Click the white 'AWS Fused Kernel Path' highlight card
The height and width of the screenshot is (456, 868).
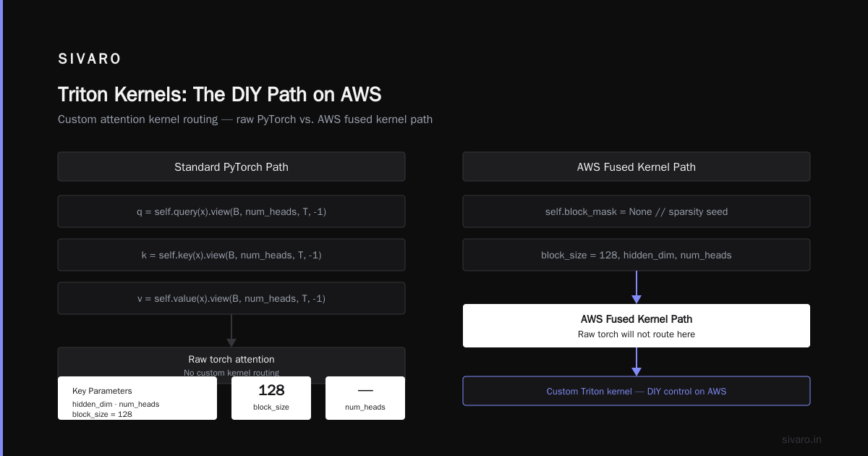pos(637,326)
